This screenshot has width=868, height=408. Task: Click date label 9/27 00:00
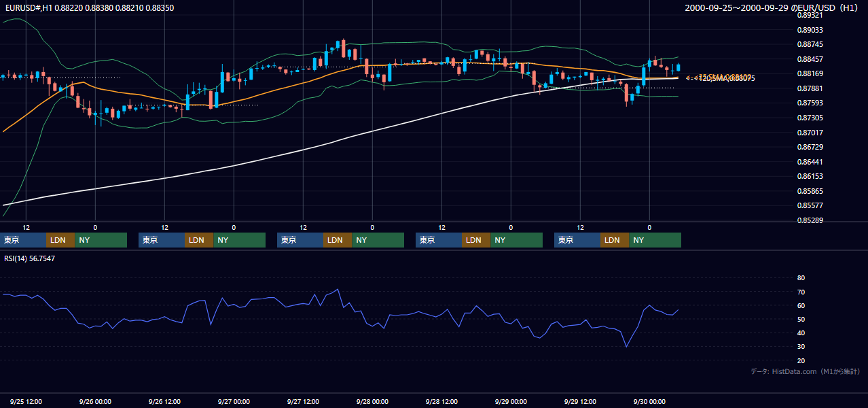(234, 402)
